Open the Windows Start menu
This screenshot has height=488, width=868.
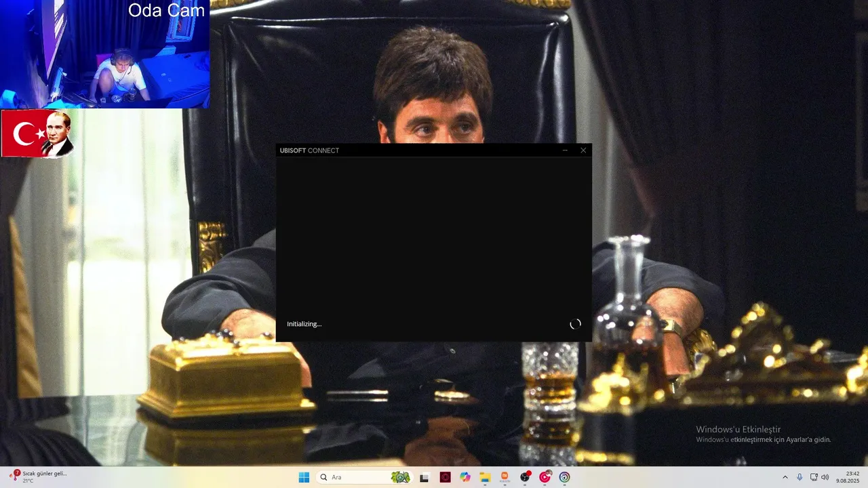point(304,477)
